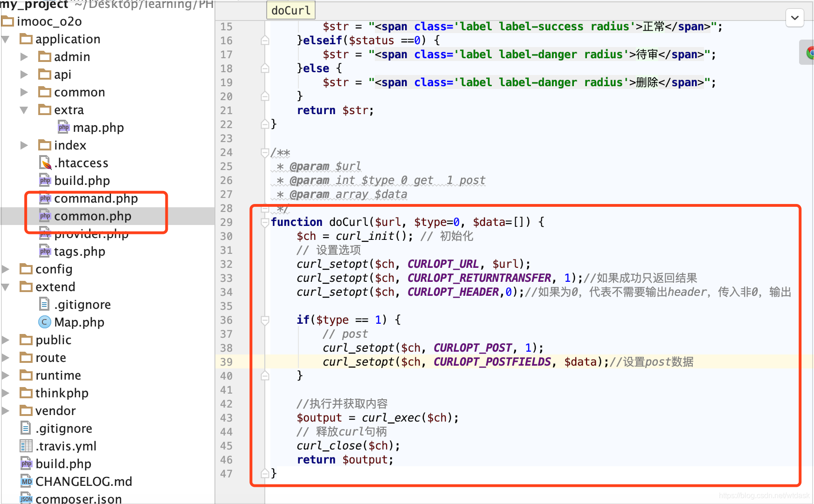Select common.php in the project tree
The image size is (814, 504).
pos(93,216)
